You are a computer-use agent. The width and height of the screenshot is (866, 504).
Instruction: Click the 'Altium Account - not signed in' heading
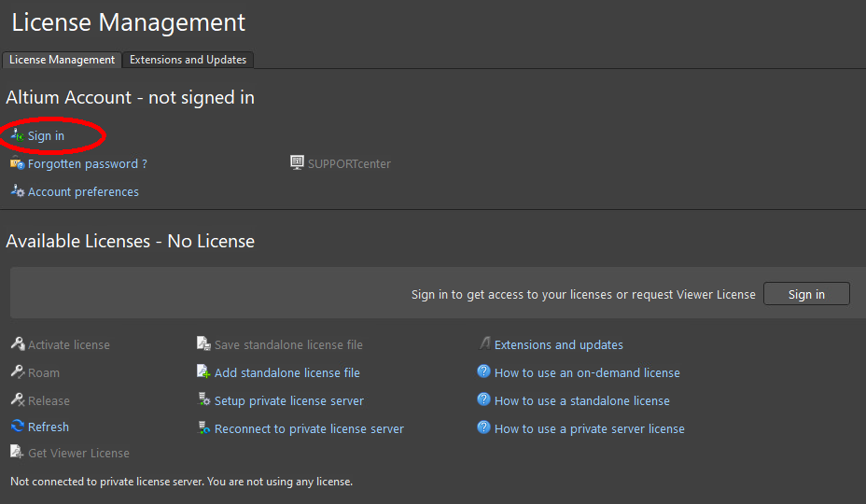click(x=131, y=98)
